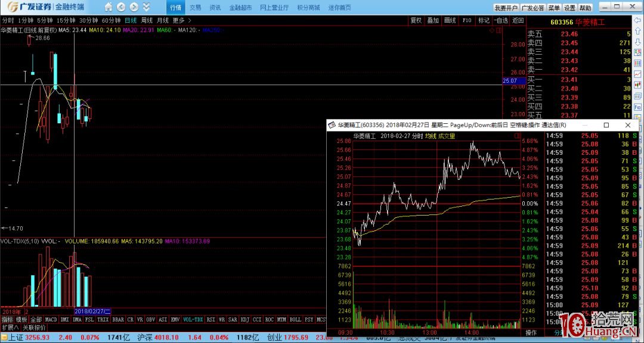Open the intraday line chart sidebar icon
This screenshot has width=644, height=343.
coord(637,74)
